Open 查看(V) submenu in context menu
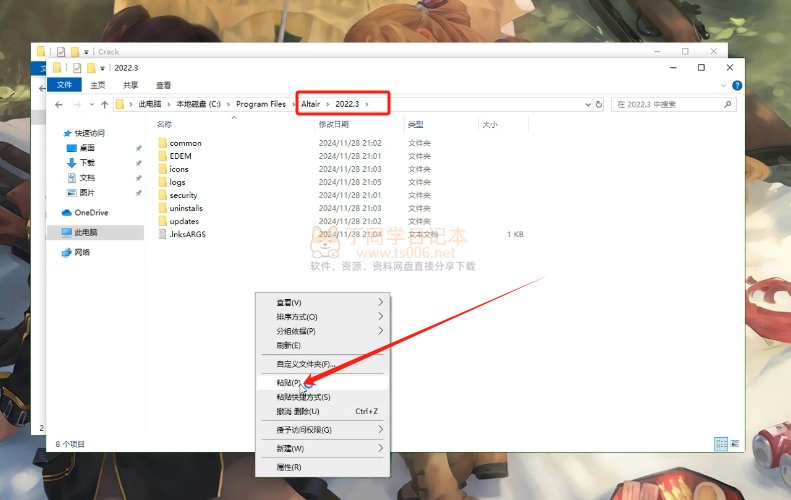Image resolution: width=791 pixels, height=500 pixels. click(x=322, y=302)
